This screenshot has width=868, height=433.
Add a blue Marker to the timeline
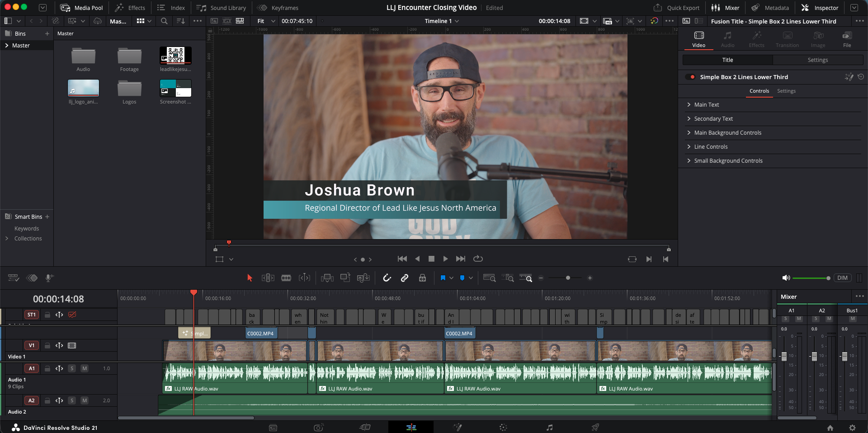462,278
